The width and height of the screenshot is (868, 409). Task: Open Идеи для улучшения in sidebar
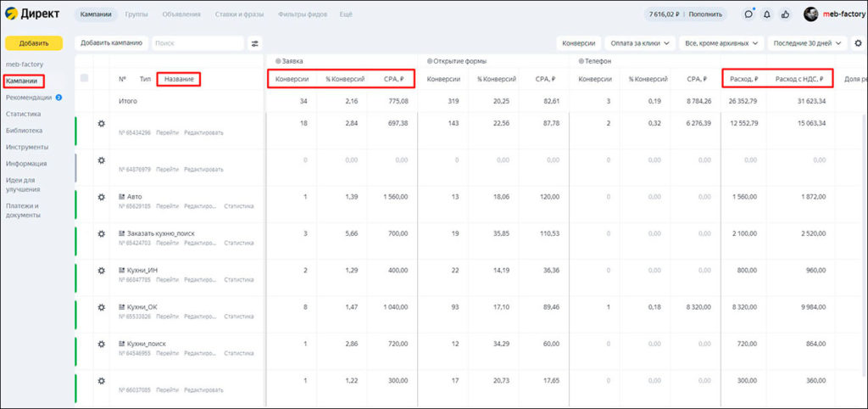point(23,184)
